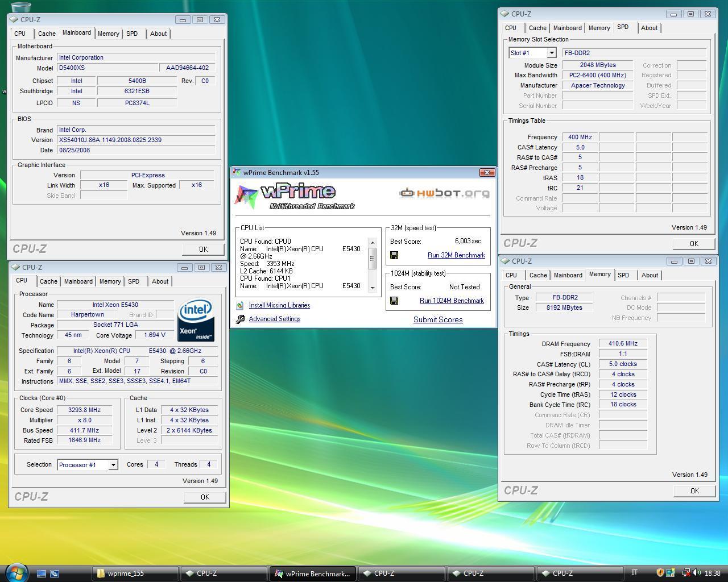The image size is (728, 582).
Task: Click the Intel Xeon inside logo
Action: 196,319
